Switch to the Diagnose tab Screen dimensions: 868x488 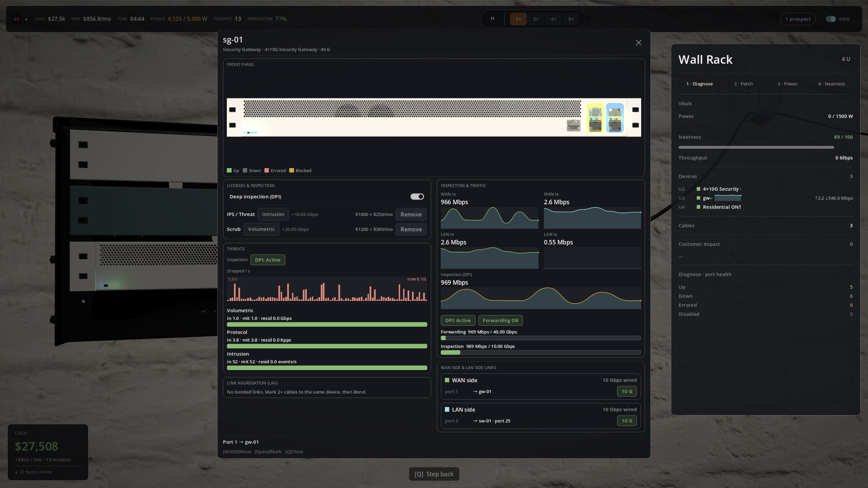tap(699, 84)
